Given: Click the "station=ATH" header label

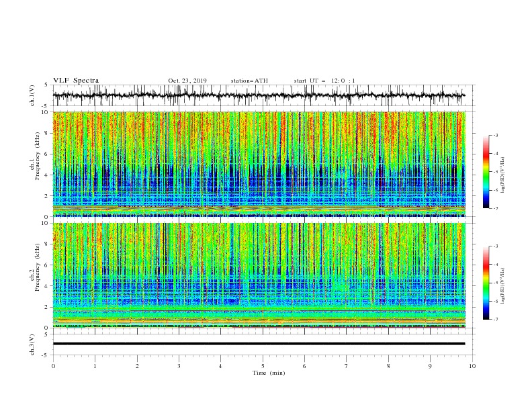Looking at the screenshot, I should point(249,81).
